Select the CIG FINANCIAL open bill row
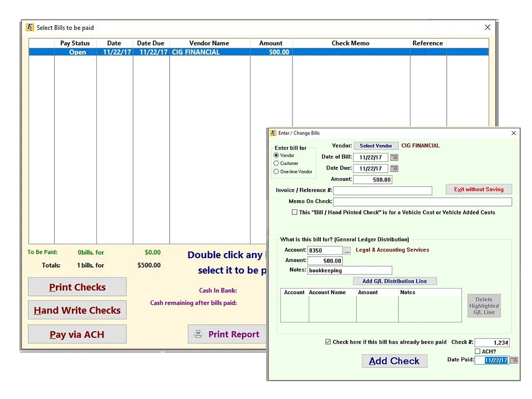This screenshot has height=399, width=532. tap(259, 52)
